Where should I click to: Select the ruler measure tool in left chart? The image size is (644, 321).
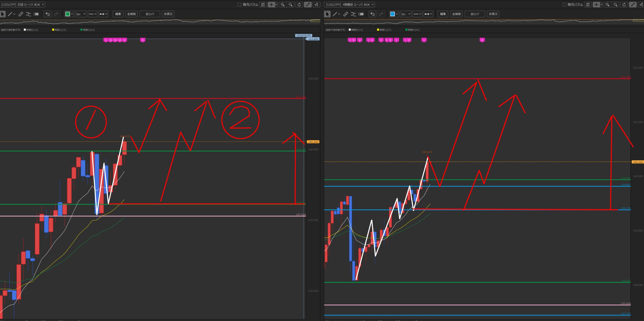click(21, 14)
